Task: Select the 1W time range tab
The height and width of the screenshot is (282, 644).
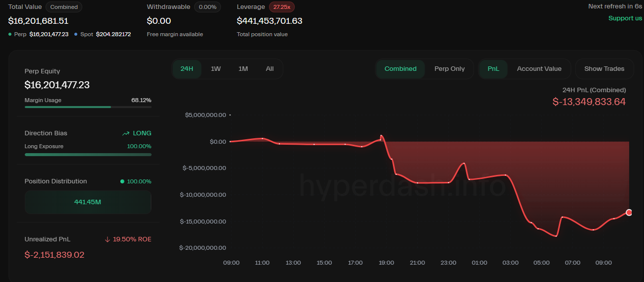Action: (x=215, y=69)
